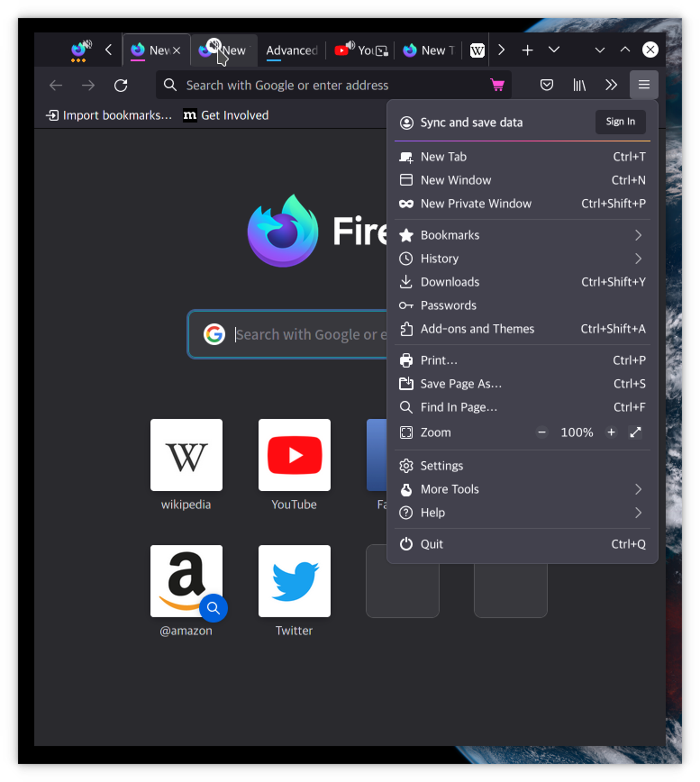This screenshot has height=782, width=700.
Task: Expand the More Tools submenu
Action: 522,489
